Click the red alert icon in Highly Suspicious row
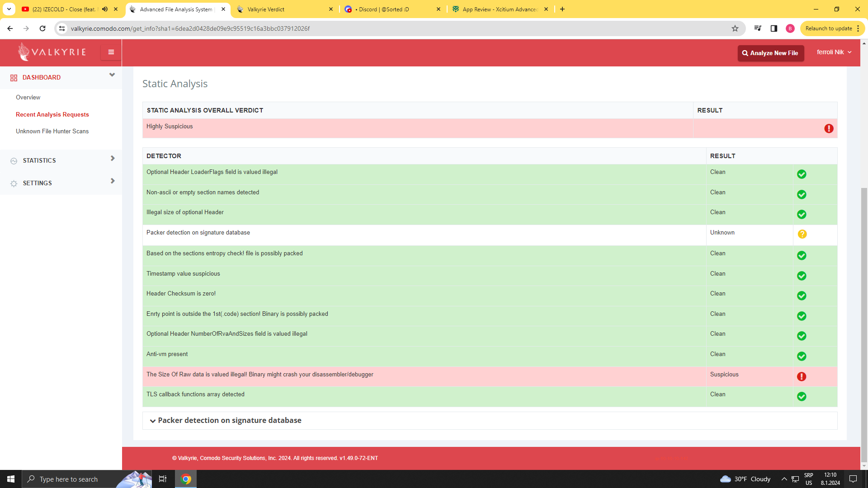The height and width of the screenshot is (488, 868). point(829,129)
